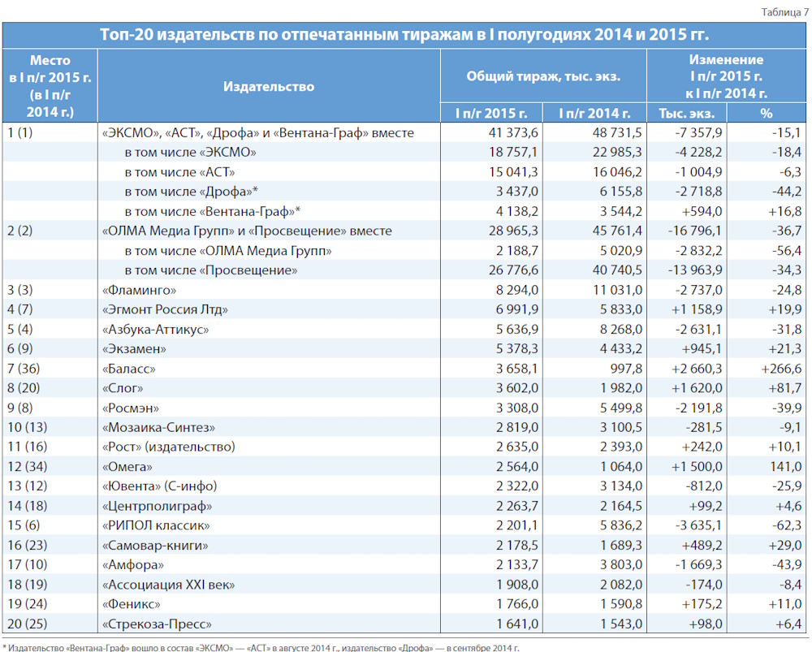Select the 'Издательство' column header
Image resolution: width=812 pixels, height=652 pixels.
(x=269, y=87)
